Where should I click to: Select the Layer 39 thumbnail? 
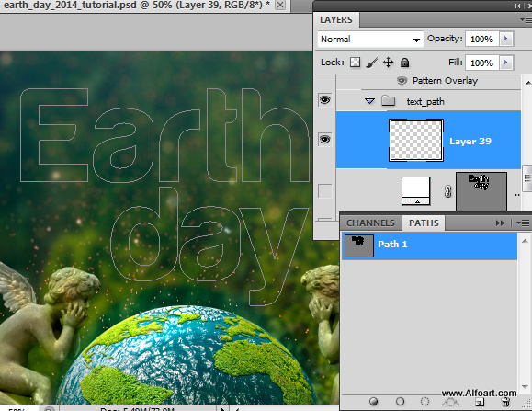tap(416, 140)
